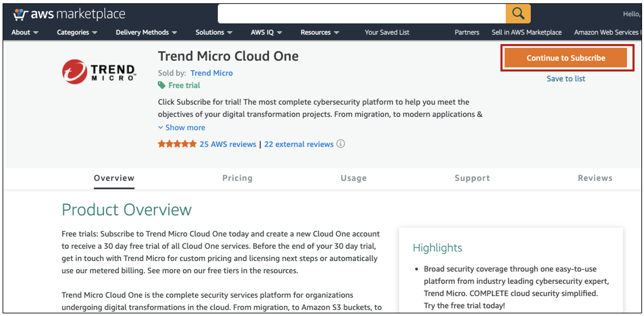Switch to the Usage tab
644x316 pixels.
click(354, 178)
